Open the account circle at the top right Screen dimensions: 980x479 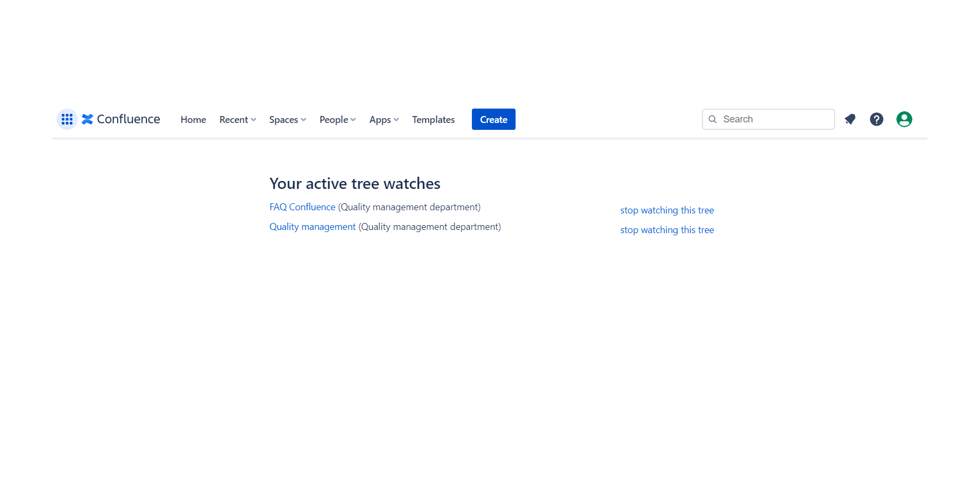pos(904,119)
